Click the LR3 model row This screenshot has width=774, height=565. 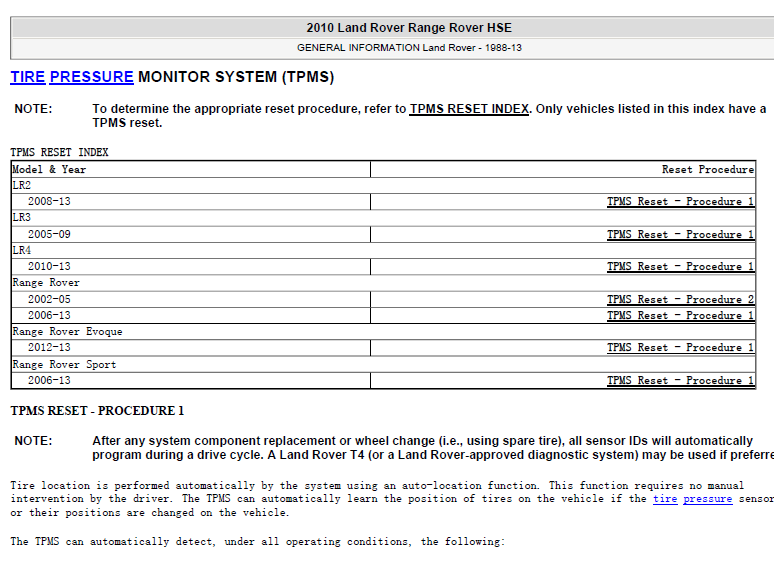[x=383, y=218]
